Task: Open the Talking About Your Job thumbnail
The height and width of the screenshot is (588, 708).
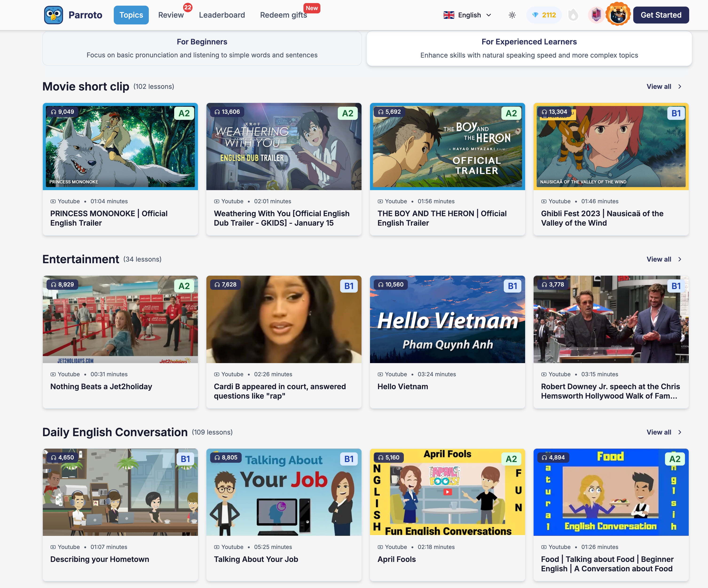Action: coord(284,492)
